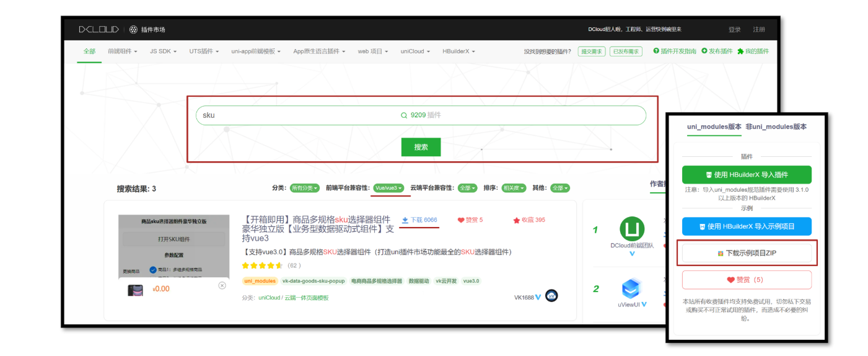
Task: Select the 全部 nav tab
Action: coord(89,51)
